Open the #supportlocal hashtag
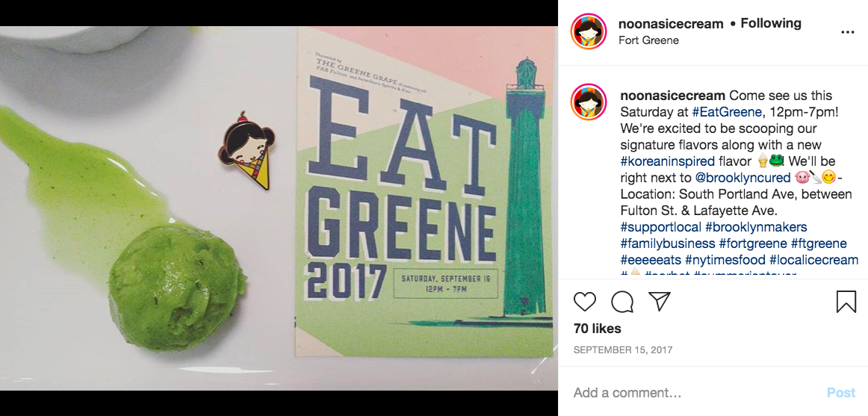 click(x=660, y=227)
